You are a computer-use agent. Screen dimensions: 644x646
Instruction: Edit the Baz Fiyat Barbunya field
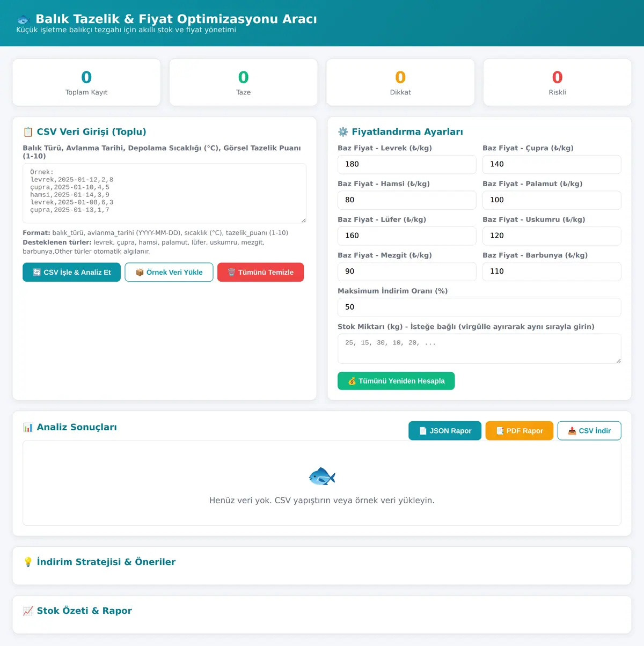coord(552,271)
